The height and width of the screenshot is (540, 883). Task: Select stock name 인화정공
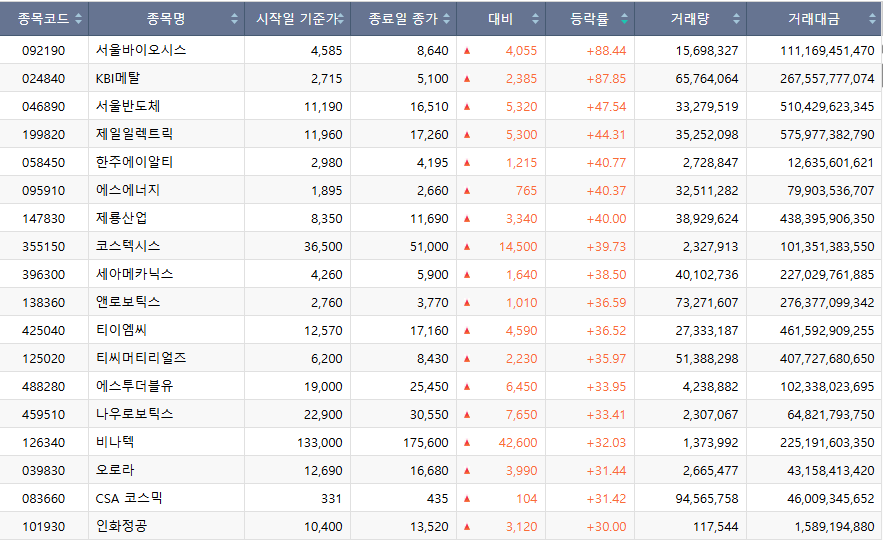121,526
